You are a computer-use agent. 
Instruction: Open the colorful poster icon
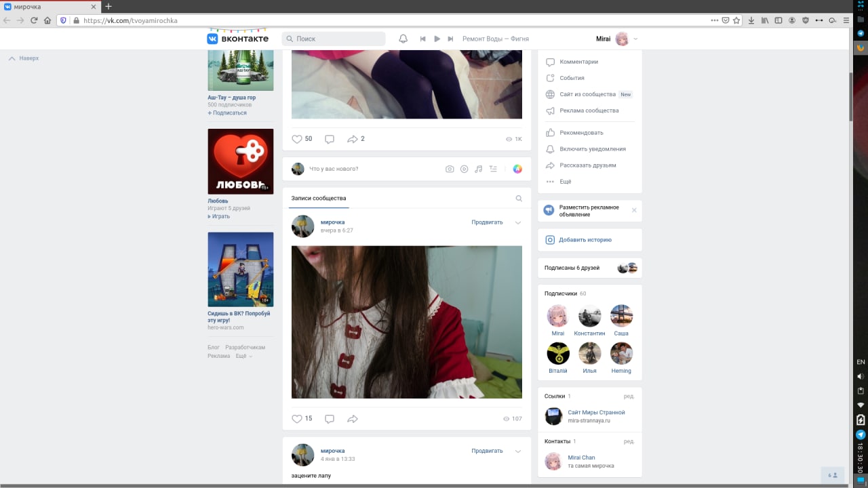click(517, 169)
